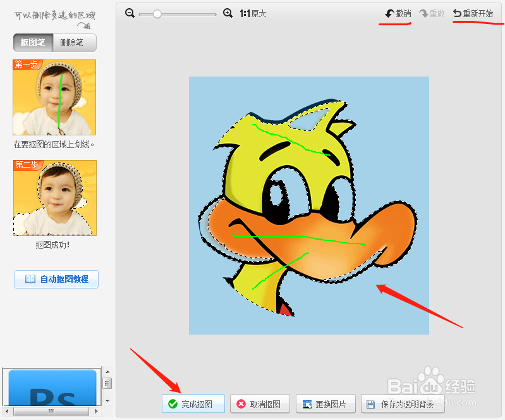Click vertical scrollbar up arrow beside Ps thumbnail

pyautogui.click(x=107, y=372)
